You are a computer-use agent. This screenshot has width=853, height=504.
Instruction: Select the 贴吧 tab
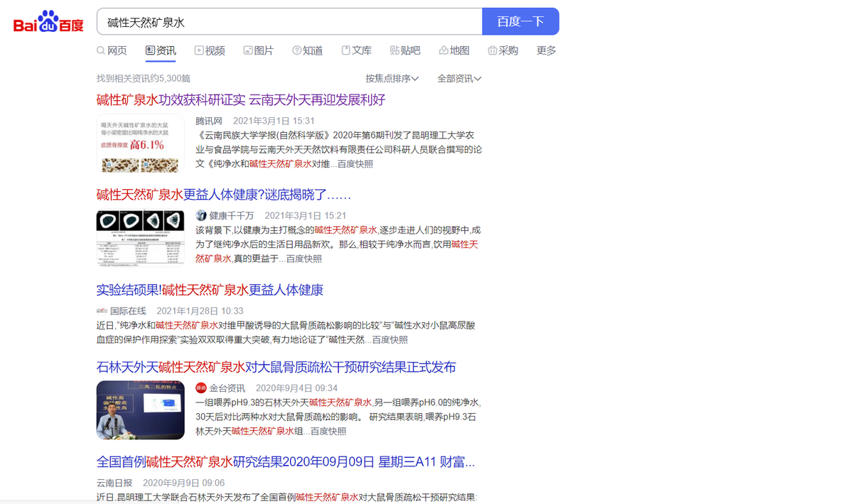pyautogui.click(x=405, y=50)
